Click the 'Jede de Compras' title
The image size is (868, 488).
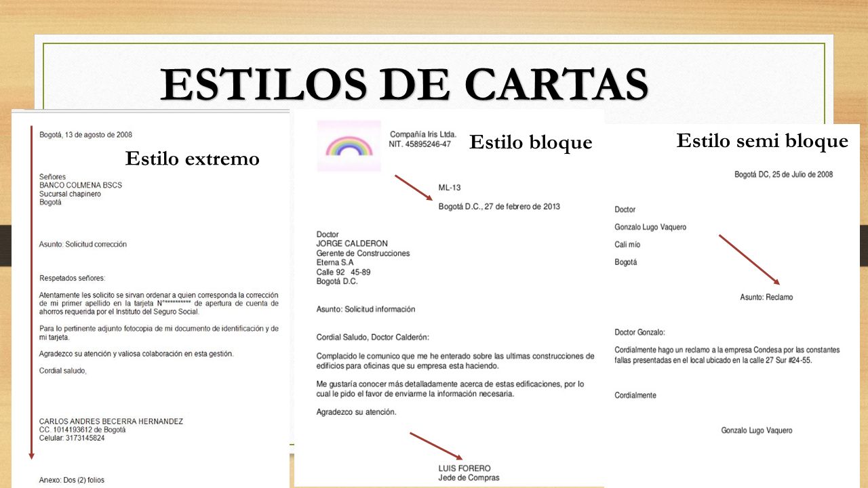(469, 478)
